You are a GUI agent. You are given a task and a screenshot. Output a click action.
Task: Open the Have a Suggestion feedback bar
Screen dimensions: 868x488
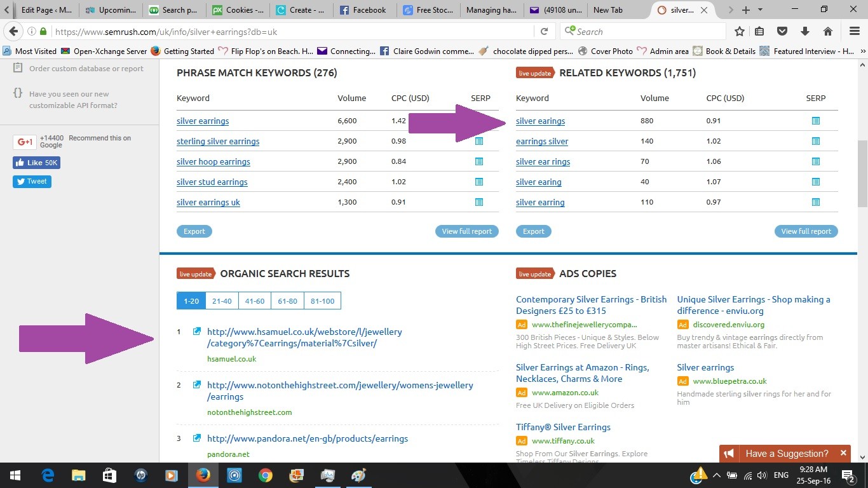coord(787,454)
